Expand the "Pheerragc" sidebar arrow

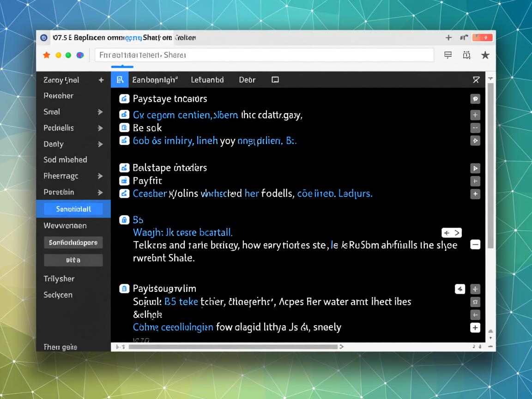[100, 176]
